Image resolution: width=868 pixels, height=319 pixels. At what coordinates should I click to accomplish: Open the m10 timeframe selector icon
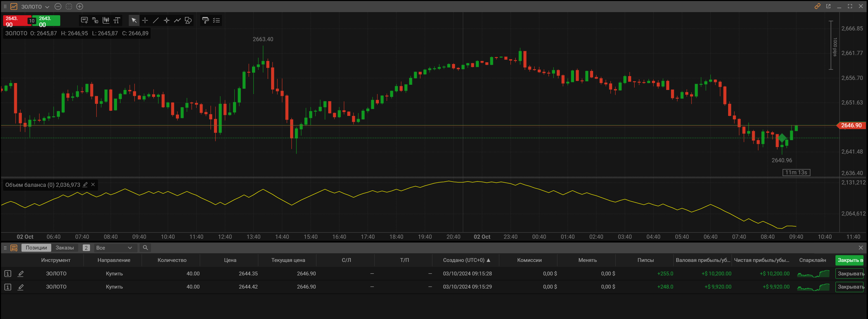click(x=95, y=20)
